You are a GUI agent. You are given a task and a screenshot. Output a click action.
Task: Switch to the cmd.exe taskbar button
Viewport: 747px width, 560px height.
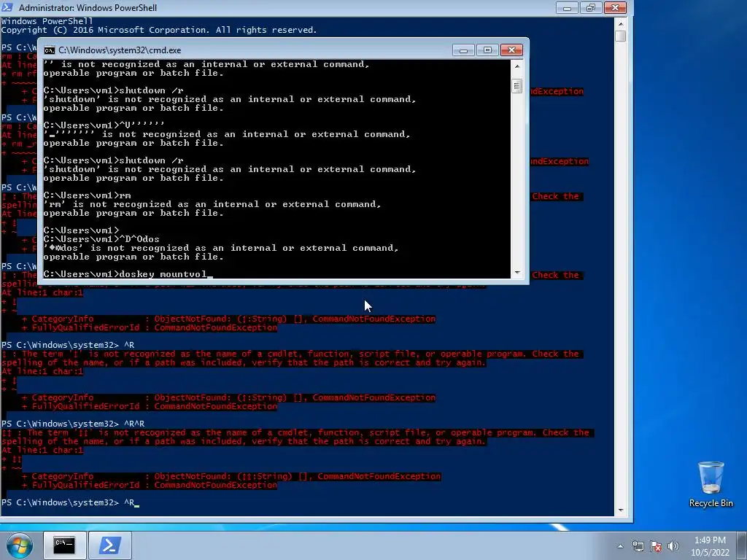point(64,545)
